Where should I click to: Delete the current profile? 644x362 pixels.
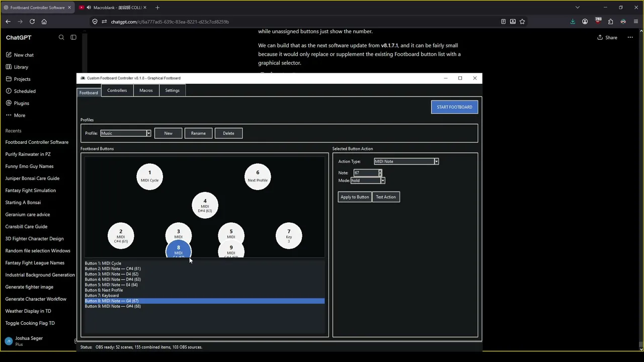[228, 133]
